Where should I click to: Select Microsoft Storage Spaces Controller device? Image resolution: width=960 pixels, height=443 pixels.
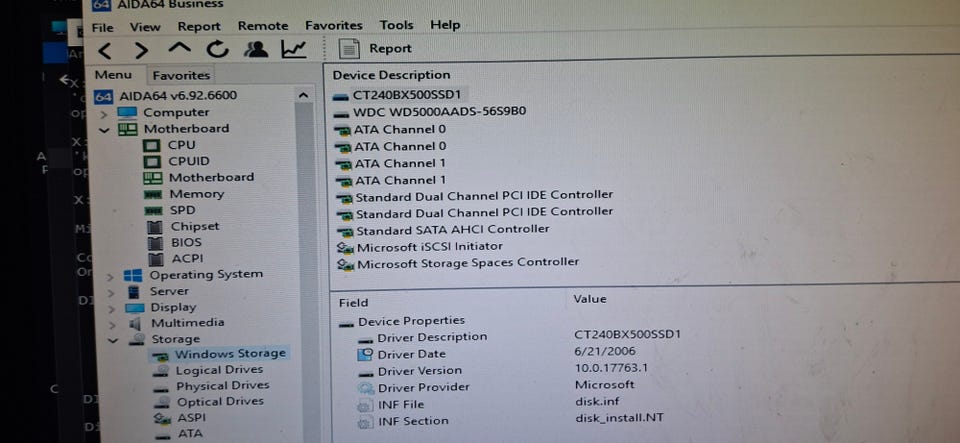(x=468, y=263)
